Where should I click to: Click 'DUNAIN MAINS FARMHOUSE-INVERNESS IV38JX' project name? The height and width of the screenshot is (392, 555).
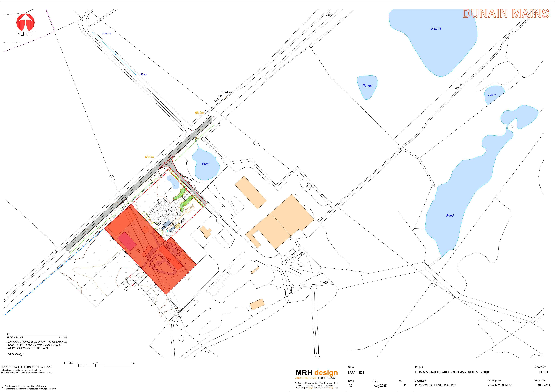[x=452, y=372]
